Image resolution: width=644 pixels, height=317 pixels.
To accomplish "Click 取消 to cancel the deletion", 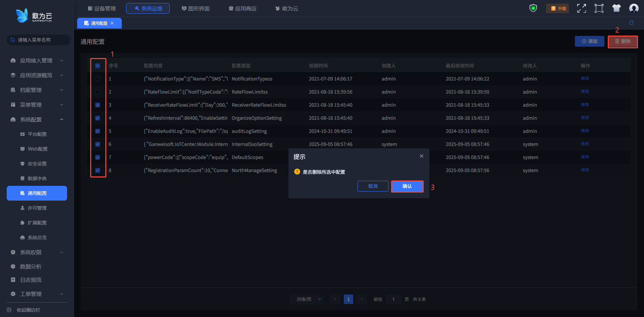I will 373,186.
